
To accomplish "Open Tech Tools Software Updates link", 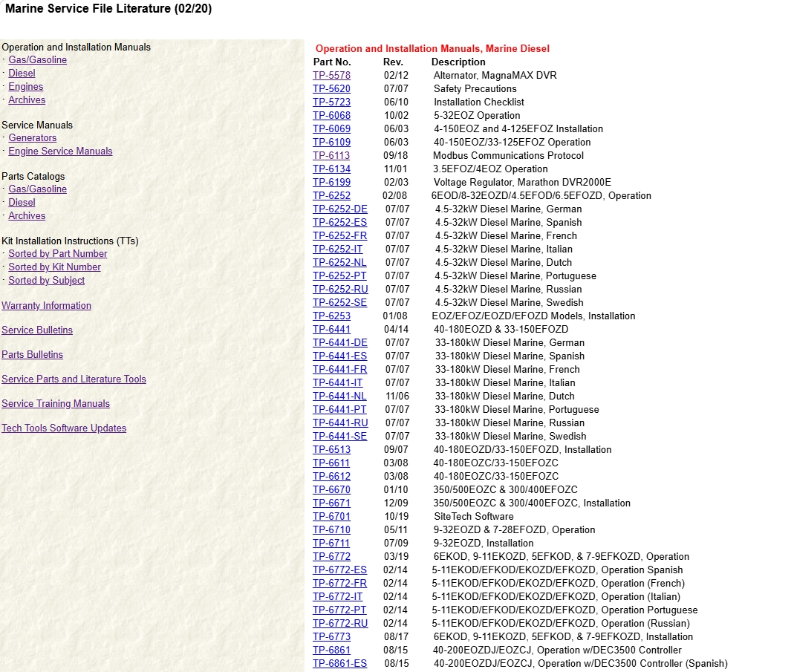I will (x=64, y=428).
